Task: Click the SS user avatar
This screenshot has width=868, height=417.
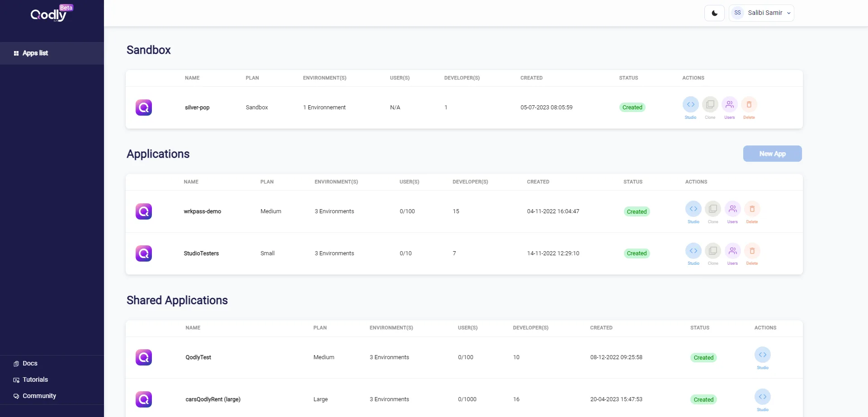Action: coord(737,13)
